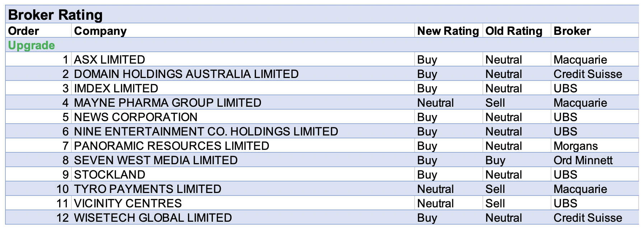Click the TYRO PAYMENTS LIMITED cell
The height and width of the screenshot is (230, 644).
(x=147, y=189)
